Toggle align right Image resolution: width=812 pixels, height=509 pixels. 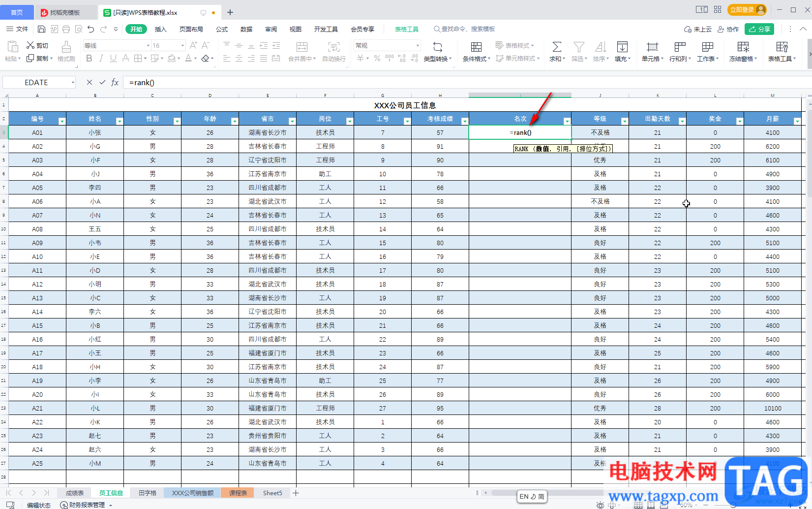pos(251,58)
